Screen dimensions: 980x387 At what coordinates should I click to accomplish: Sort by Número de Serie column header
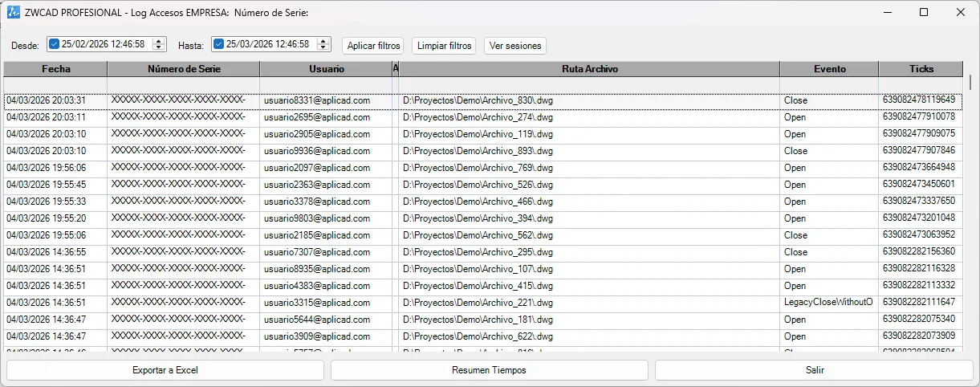tap(184, 69)
